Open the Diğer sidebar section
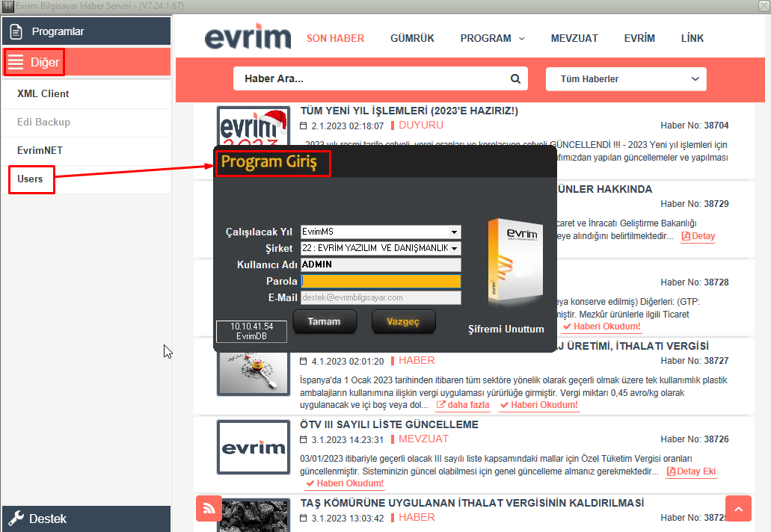The image size is (771, 532). coord(86,62)
